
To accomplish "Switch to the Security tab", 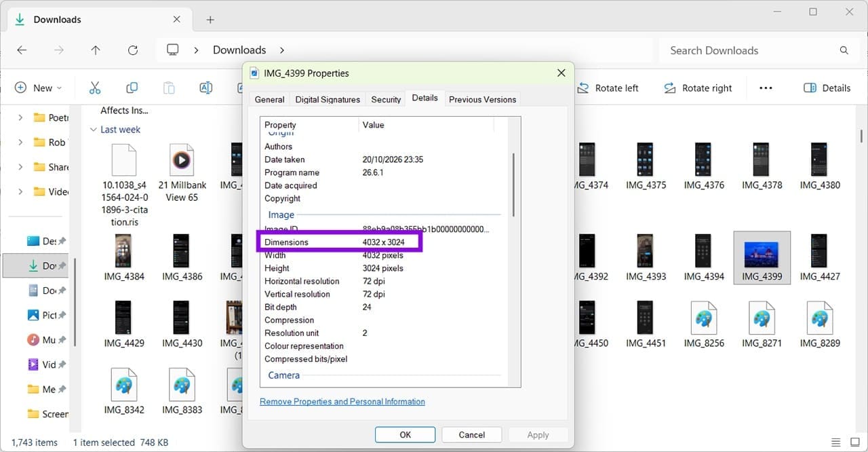I will coord(386,99).
